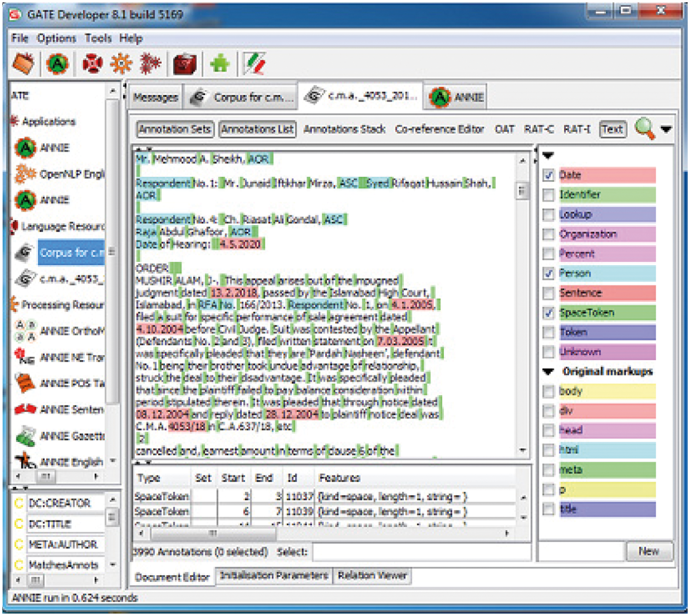The image size is (690, 616).
Task: Collapse the default annotation set arrow
Action: 548,155
